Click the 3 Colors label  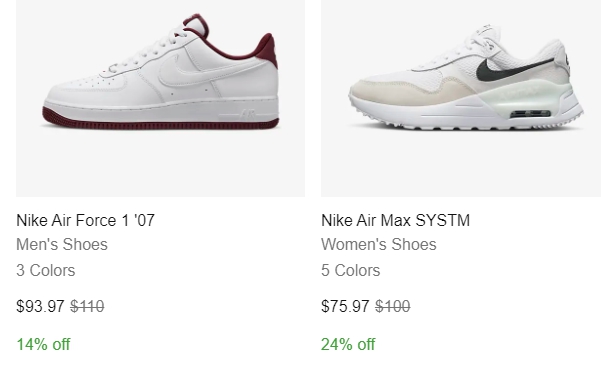pyautogui.click(x=46, y=270)
